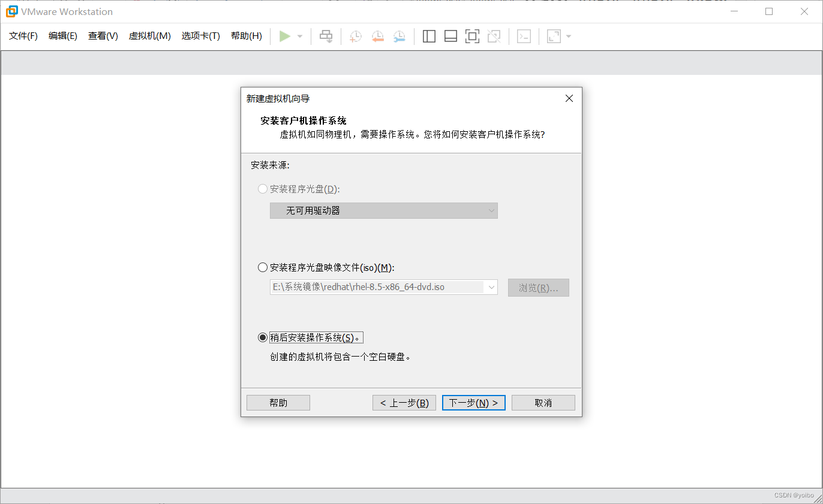Image resolution: width=823 pixels, height=504 pixels.
Task: Open the stretch display dropdown arrow
Action: [x=569, y=37]
